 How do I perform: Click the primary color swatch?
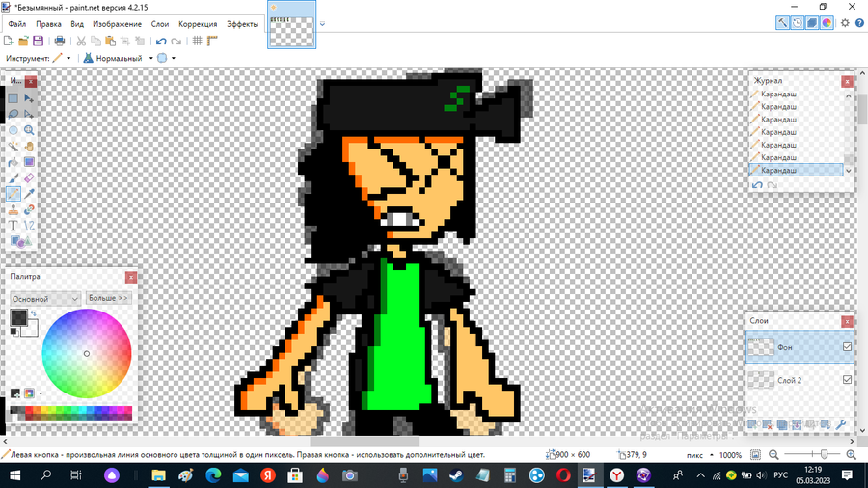pos(18,317)
